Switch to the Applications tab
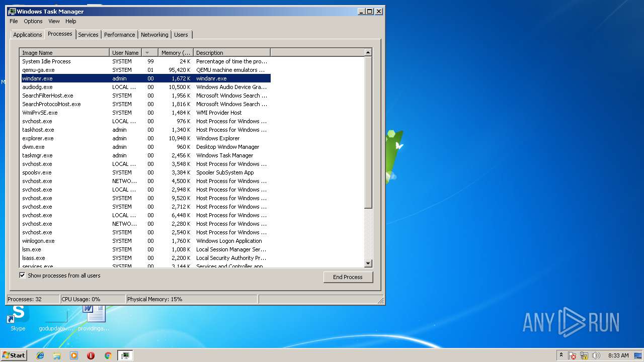 [27, 35]
